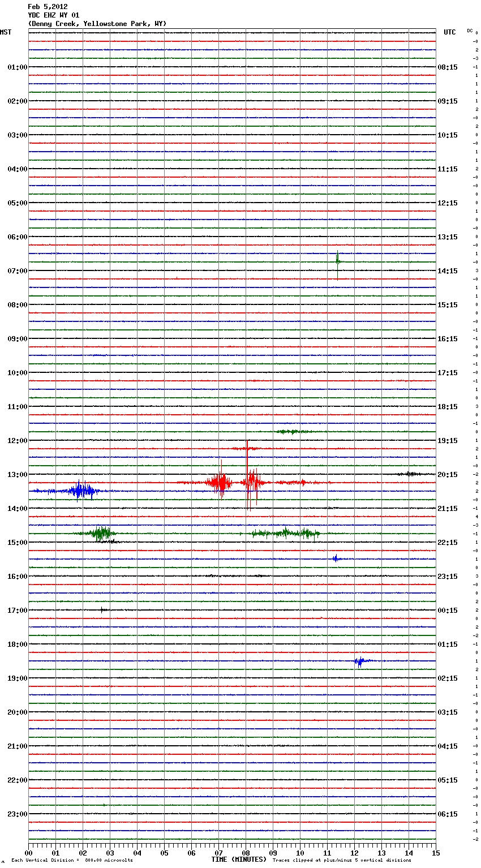Image resolution: width=481 pixels, height=868 pixels.
Task: Click the vertical division 800.00 microvolts note
Action: pos(72,861)
